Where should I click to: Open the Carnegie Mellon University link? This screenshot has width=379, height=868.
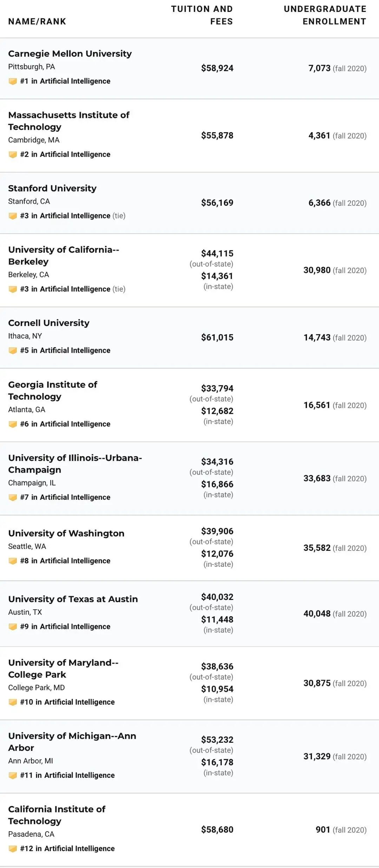(x=70, y=54)
